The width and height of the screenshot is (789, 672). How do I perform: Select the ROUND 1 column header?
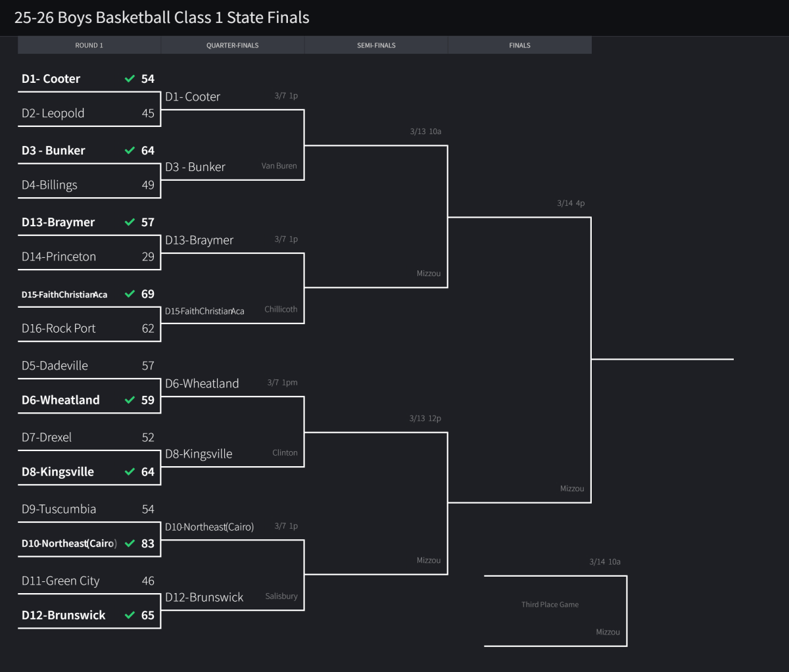[x=89, y=45]
